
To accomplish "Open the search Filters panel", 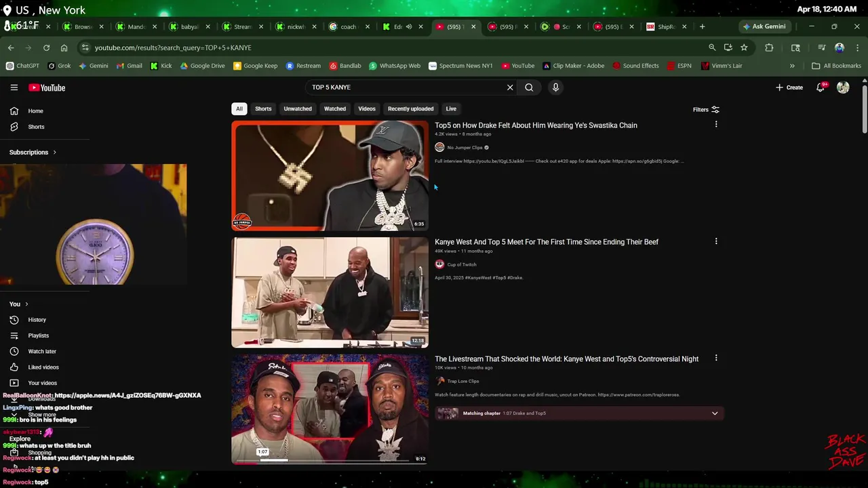I will pos(706,110).
